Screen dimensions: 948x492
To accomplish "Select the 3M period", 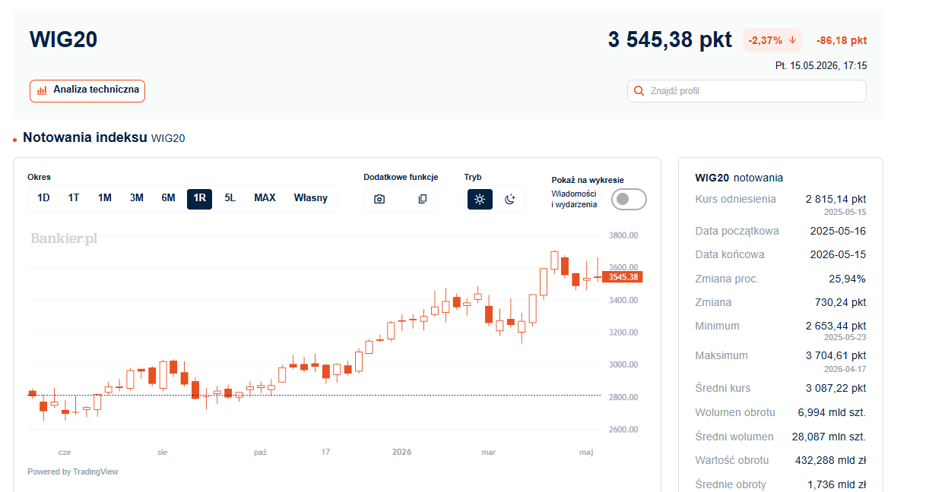I will click(x=137, y=198).
